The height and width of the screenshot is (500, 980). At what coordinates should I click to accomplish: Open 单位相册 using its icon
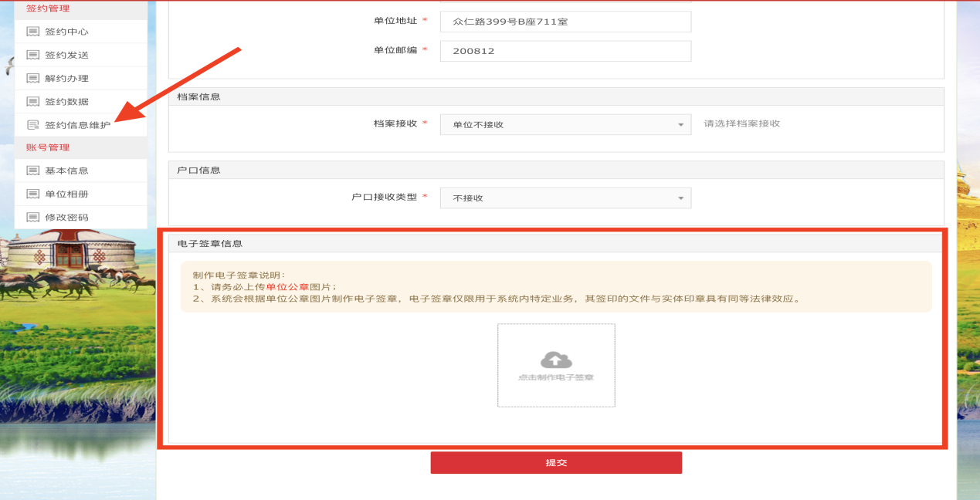point(32,194)
